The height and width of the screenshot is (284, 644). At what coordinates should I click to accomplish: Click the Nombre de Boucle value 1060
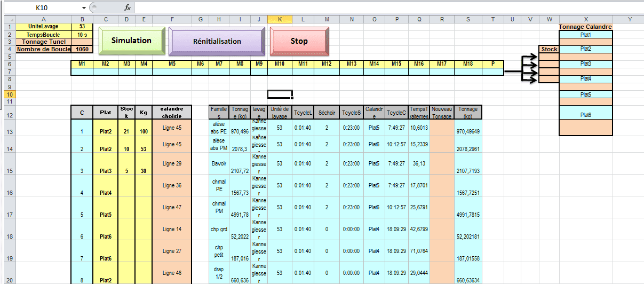pos(82,49)
